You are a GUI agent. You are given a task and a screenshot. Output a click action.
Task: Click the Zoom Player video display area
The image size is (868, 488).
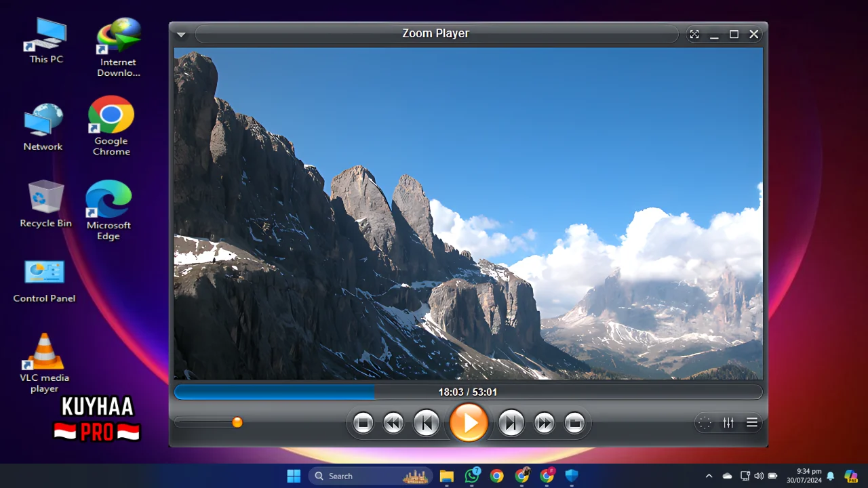pyautogui.click(x=468, y=213)
